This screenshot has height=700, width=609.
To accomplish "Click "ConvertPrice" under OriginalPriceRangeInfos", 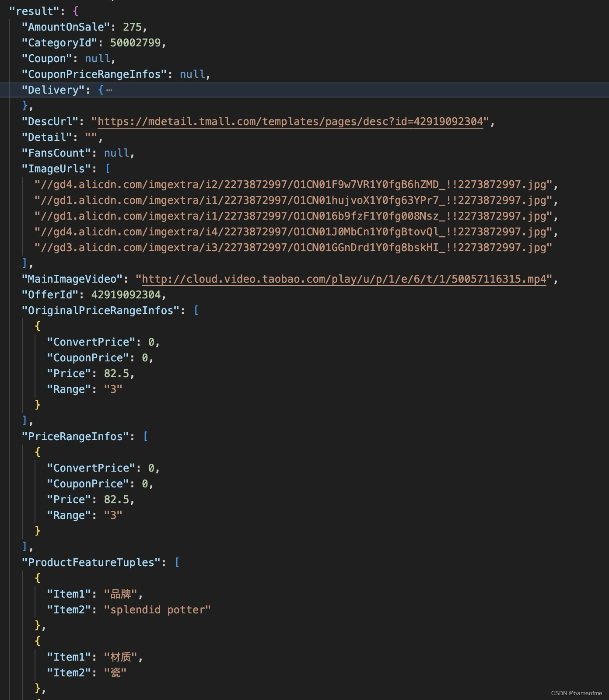I will pyautogui.click(x=91, y=342).
